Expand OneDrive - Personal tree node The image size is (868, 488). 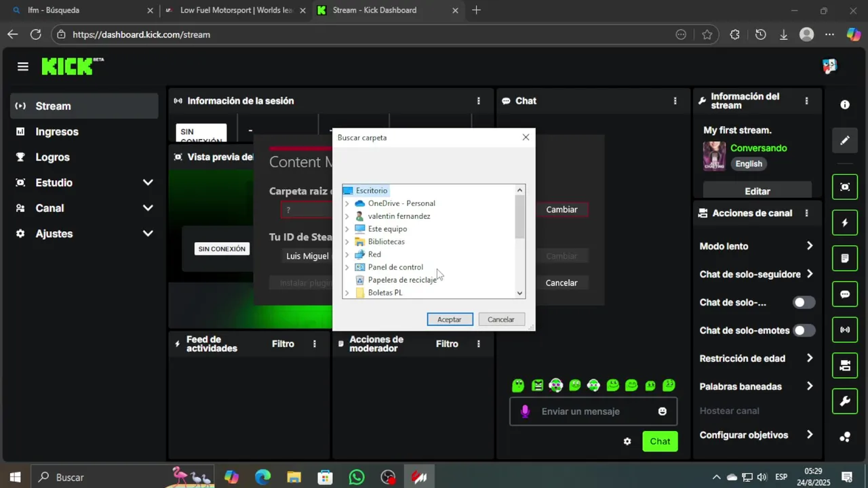347,203
